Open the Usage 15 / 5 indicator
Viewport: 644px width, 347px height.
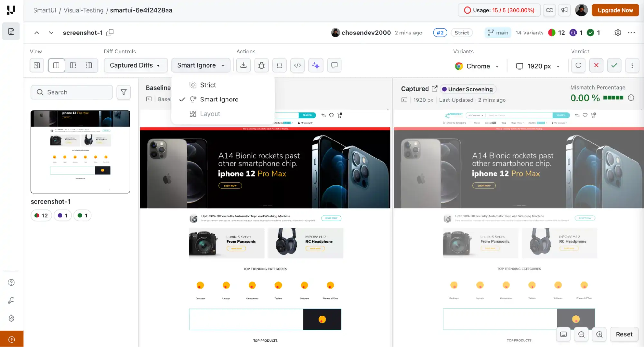tap(499, 10)
